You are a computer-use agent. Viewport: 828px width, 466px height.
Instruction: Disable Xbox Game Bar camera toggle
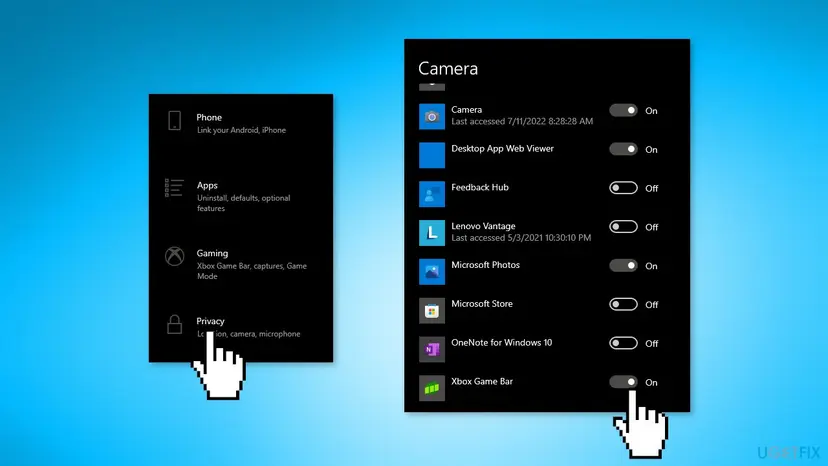pos(623,382)
